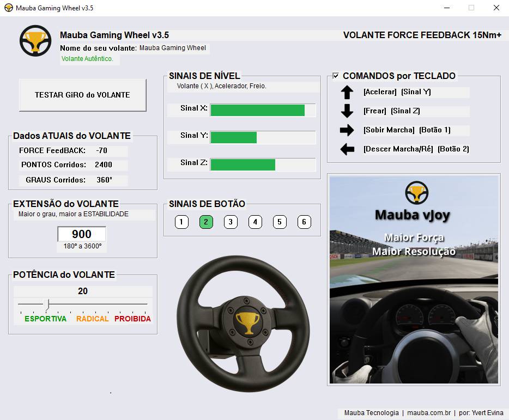The height and width of the screenshot is (420, 509).
Task: Click the right arrow Sobir Marcha icon
Action: (347, 130)
